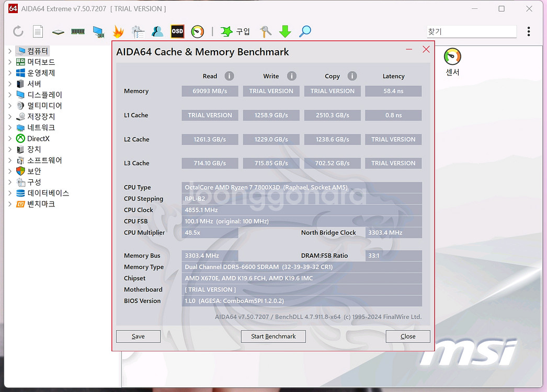Image resolution: width=547 pixels, height=392 pixels.
Task: Click the Copy column info icon
Action: (352, 76)
